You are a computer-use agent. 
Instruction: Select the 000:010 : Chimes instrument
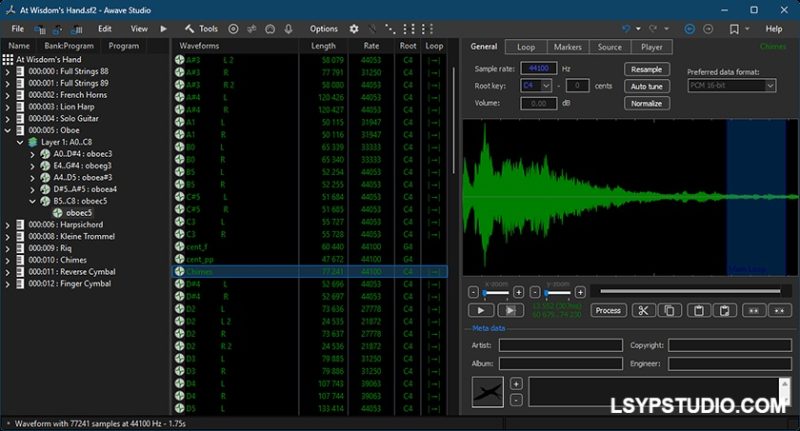click(57, 260)
